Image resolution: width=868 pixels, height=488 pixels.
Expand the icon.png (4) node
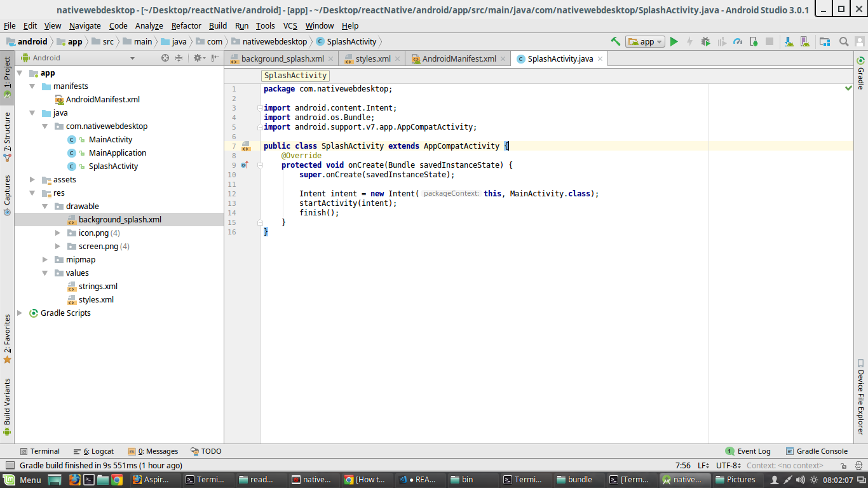58,233
